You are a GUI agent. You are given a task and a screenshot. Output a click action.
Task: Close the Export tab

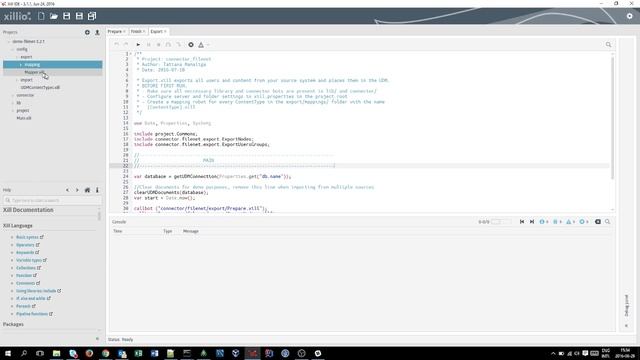tap(165, 31)
